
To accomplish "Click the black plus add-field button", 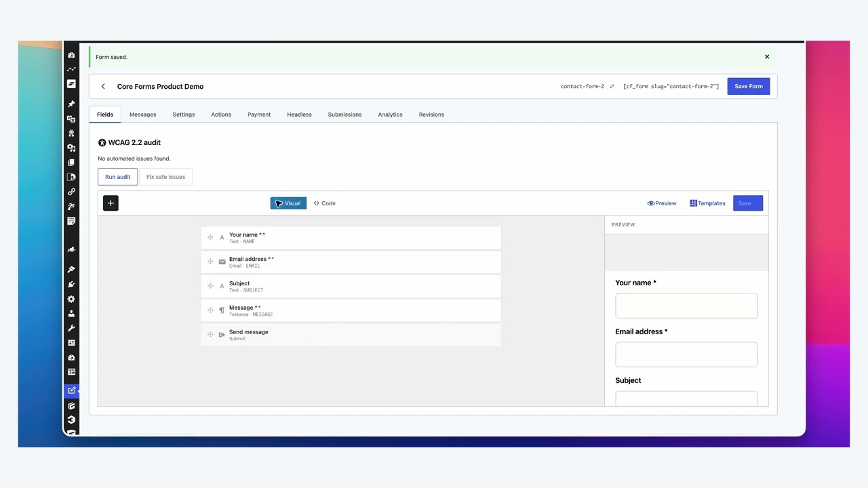I will [111, 203].
